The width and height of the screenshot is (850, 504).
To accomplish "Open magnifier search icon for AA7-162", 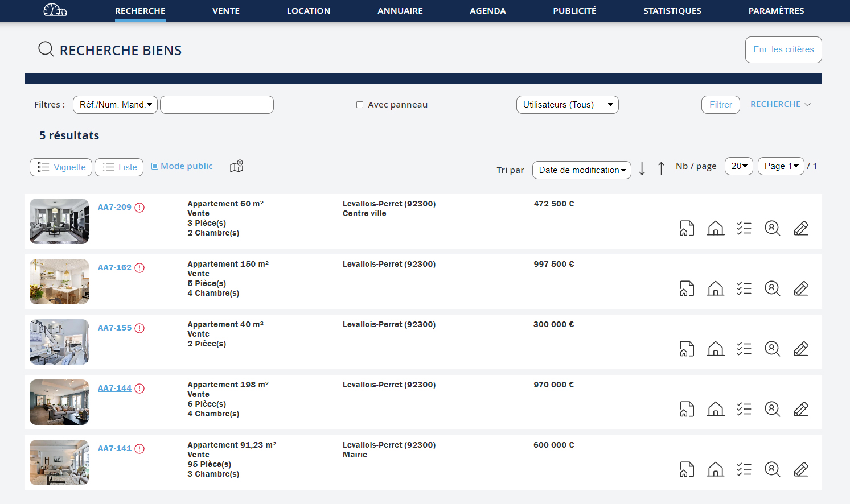I will (x=772, y=288).
